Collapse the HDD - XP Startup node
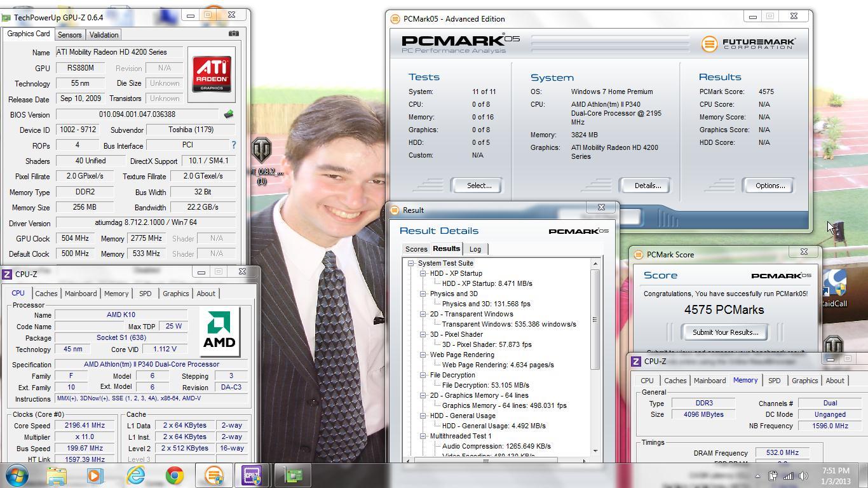 pos(423,273)
